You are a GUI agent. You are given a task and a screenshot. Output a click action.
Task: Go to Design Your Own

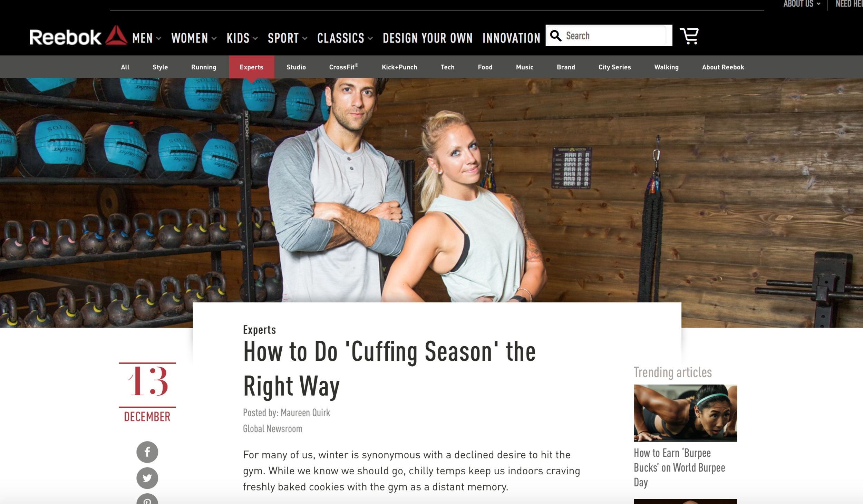pos(427,38)
